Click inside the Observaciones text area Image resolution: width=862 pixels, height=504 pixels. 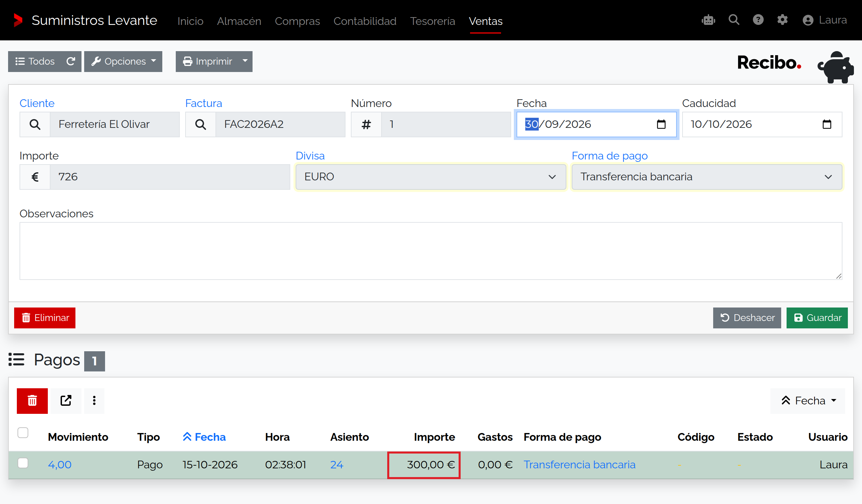coord(431,251)
